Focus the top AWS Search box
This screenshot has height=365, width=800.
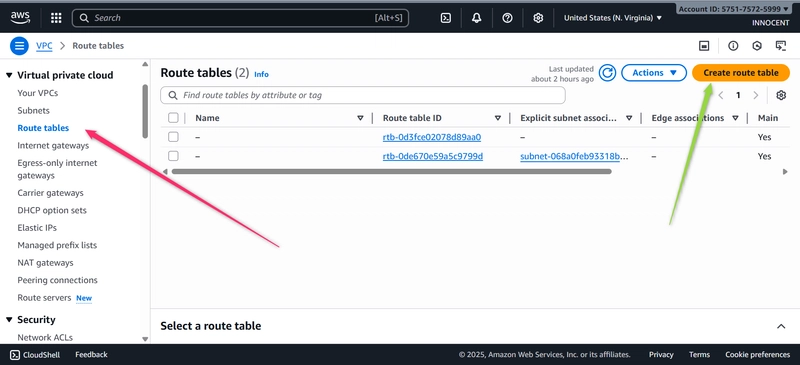pyautogui.click(x=240, y=18)
